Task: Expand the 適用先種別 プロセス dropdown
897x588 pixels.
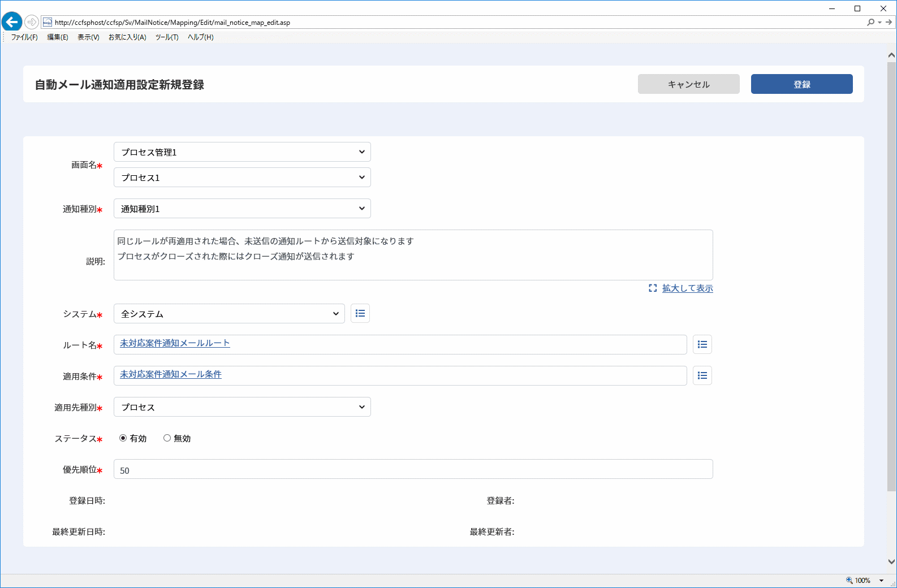Action: [242, 407]
